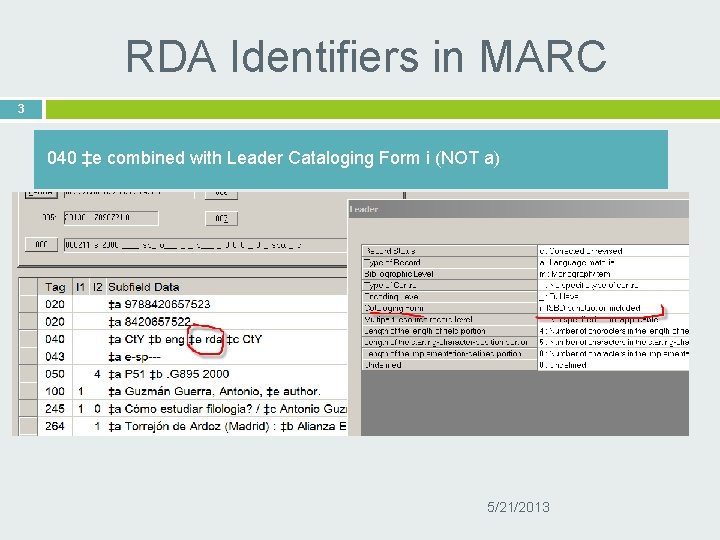Select the Encoding level row label
Screen dimensions: 720x540
(450, 297)
